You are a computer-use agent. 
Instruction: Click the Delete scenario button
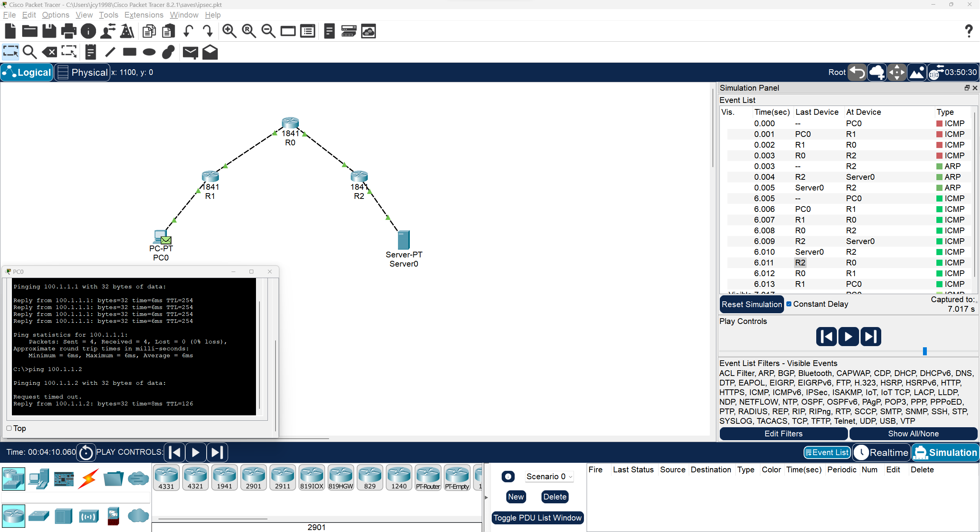coord(555,497)
